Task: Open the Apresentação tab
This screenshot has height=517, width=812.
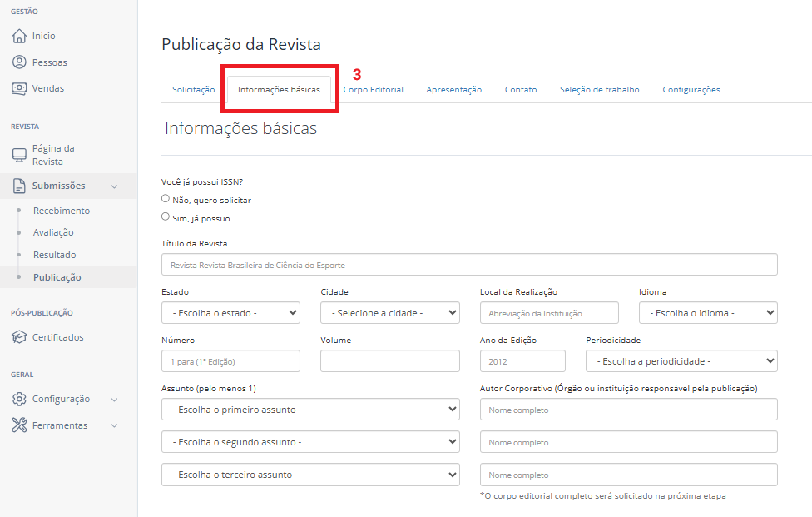Action: 453,90
